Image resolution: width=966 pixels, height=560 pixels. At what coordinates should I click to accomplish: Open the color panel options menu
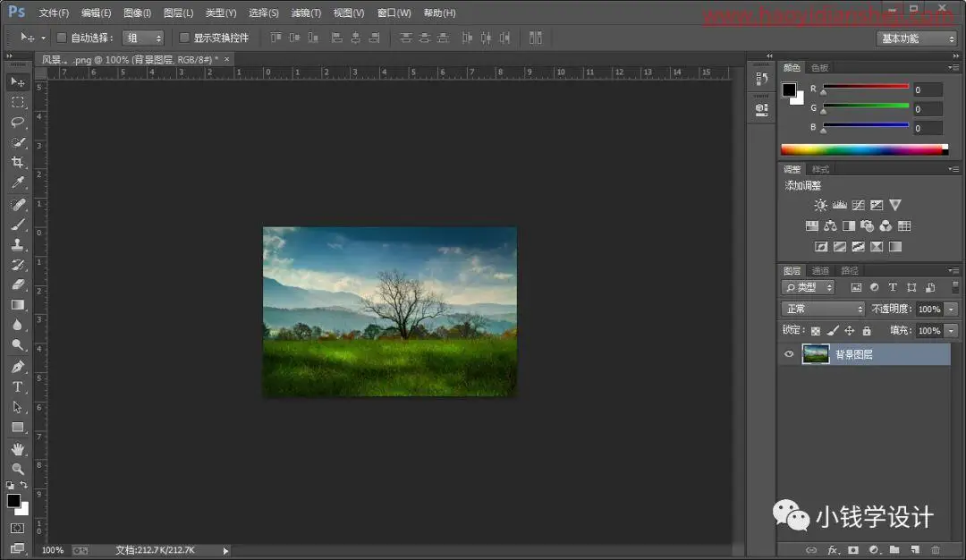[953, 67]
